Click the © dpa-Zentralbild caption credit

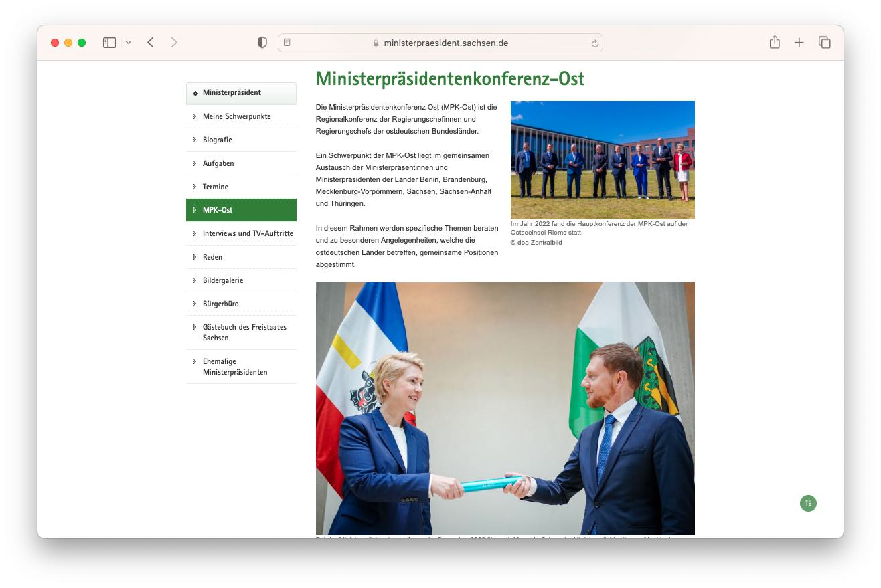click(x=536, y=243)
